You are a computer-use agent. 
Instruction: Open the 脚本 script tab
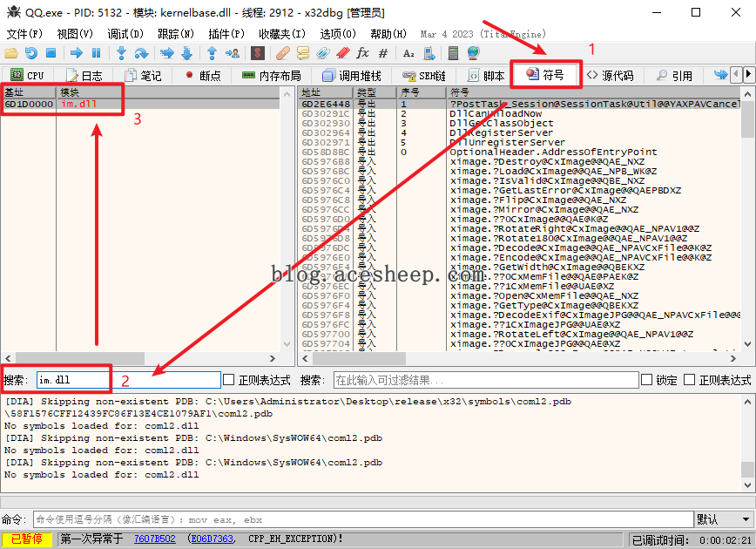click(487, 76)
